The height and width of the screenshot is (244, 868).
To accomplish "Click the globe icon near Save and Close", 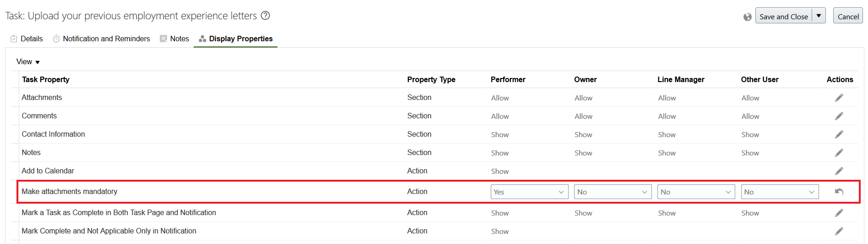I will pos(747,17).
